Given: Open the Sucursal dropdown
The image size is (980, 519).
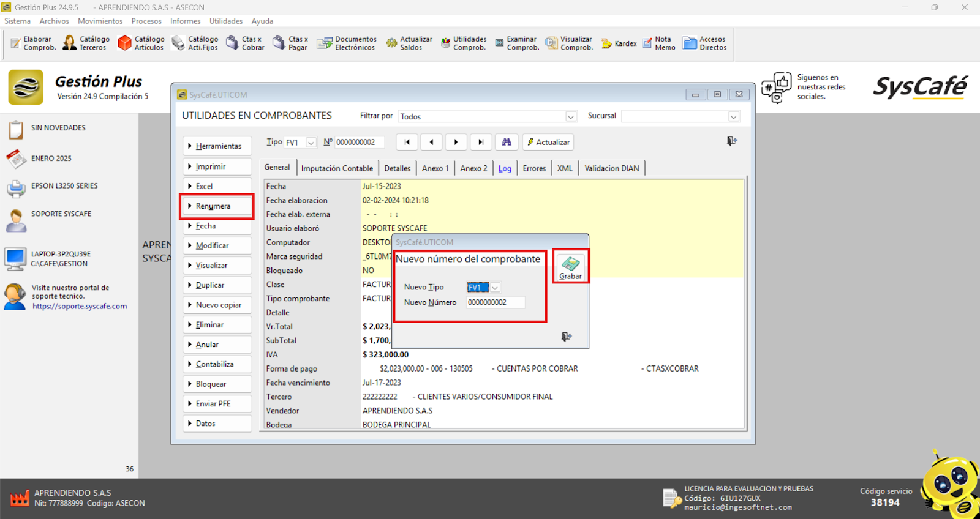Looking at the screenshot, I should [733, 116].
